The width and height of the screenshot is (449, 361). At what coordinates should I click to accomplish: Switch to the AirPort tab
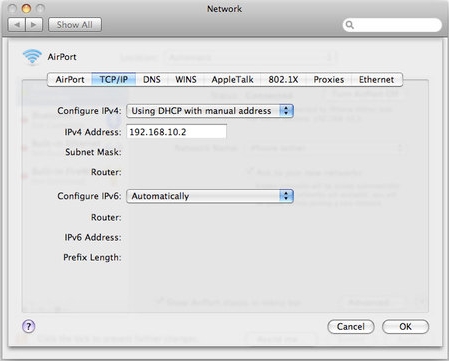click(x=70, y=80)
